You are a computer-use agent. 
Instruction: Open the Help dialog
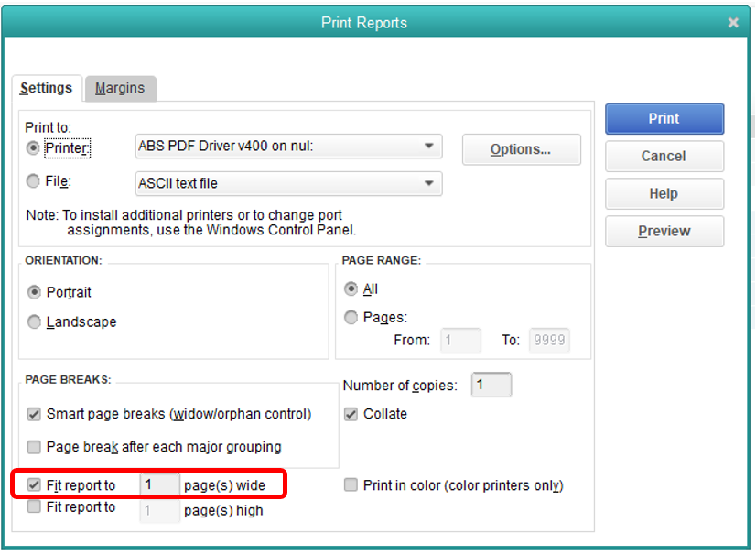pyautogui.click(x=664, y=193)
